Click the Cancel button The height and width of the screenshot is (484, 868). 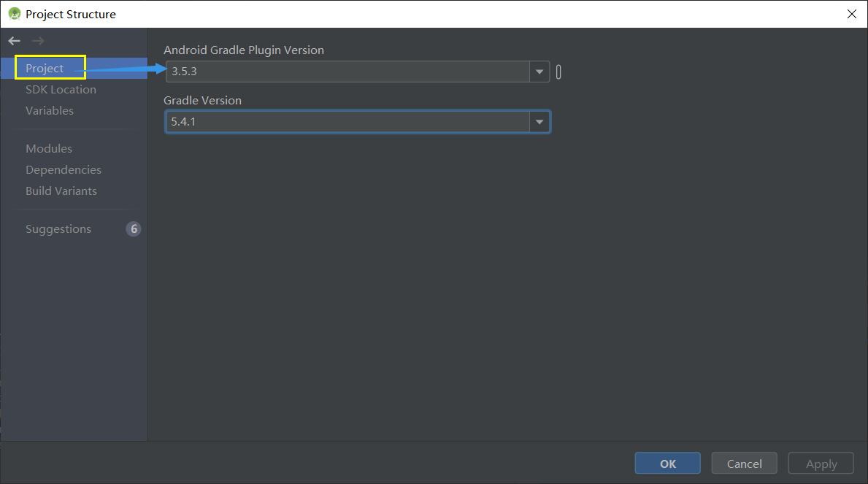(x=744, y=463)
